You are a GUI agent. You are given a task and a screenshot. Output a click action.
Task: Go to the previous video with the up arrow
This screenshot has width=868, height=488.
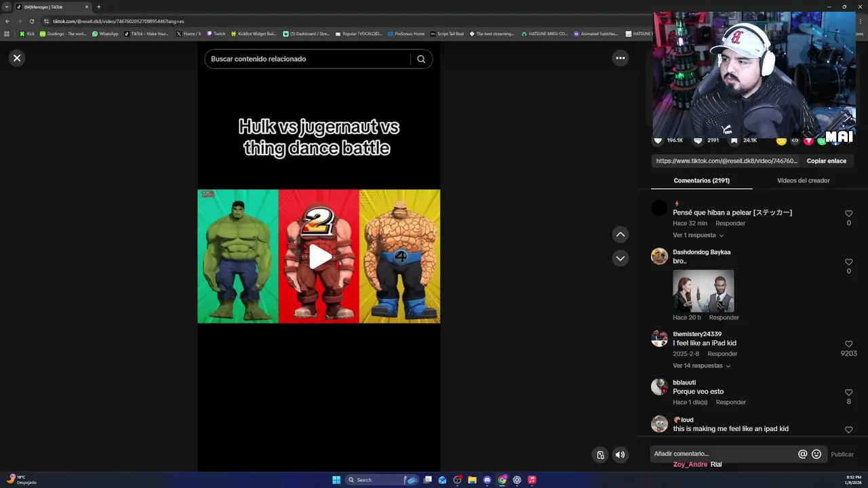(620, 235)
